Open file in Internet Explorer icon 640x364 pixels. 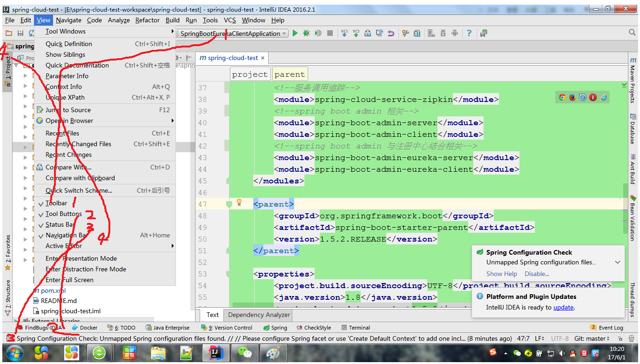[604, 97]
